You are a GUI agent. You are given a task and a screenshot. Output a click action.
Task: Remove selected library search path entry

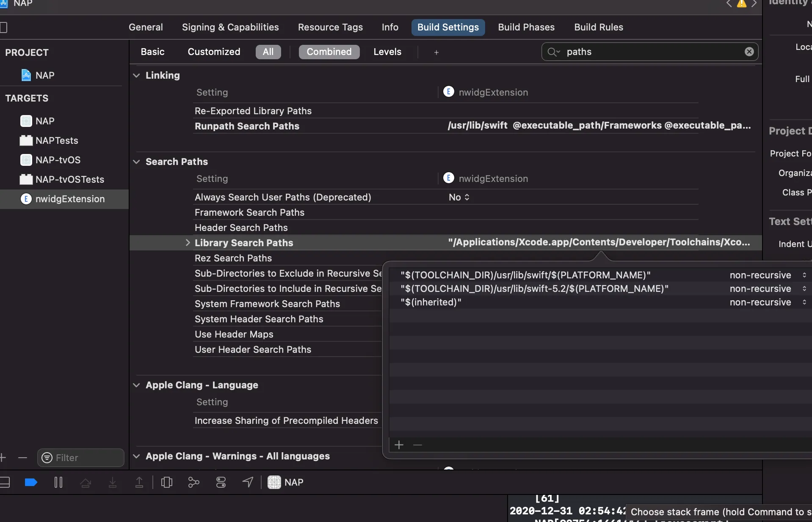tap(417, 445)
